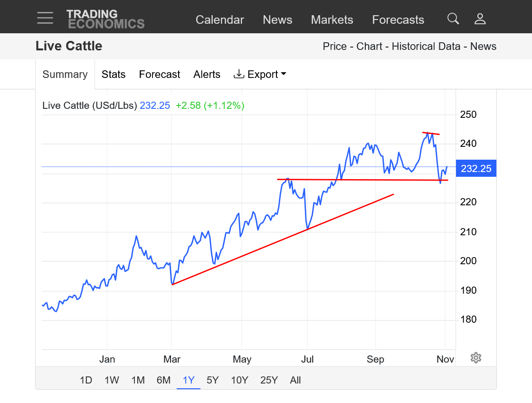
Task: Open News in the top navigation
Action: coord(277,19)
